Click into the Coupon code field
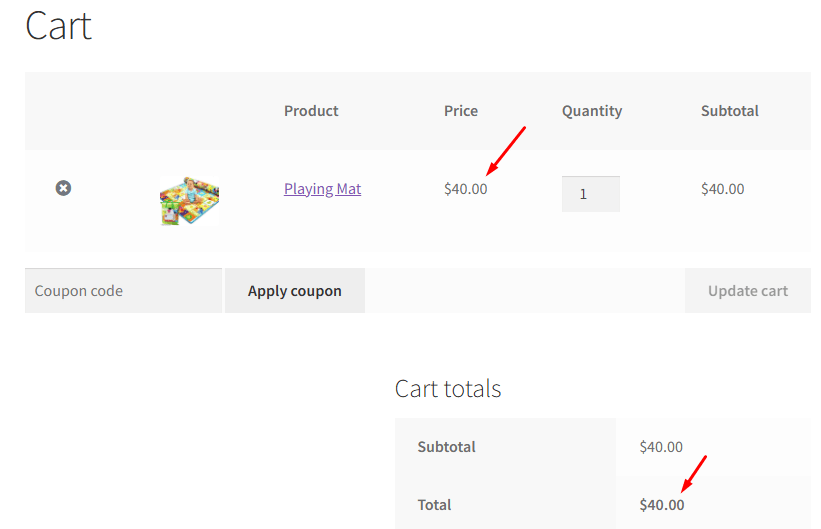Image resolution: width=821 pixels, height=529 pixels. click(x=123, y=291)
